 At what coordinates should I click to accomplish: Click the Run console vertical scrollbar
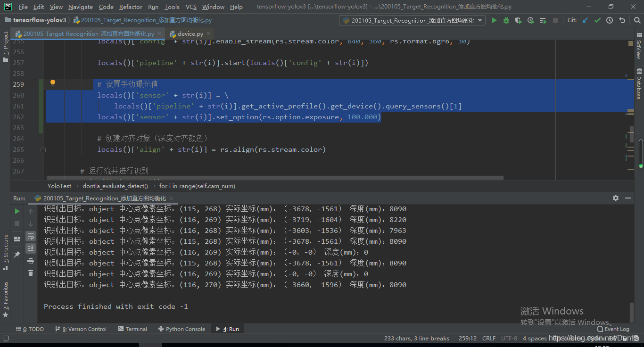632,312
